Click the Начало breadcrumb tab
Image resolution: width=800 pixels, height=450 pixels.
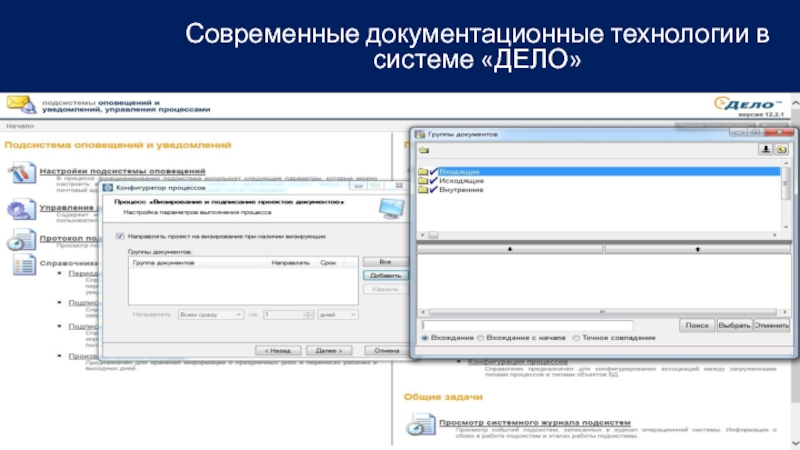(x=20, y=126)
